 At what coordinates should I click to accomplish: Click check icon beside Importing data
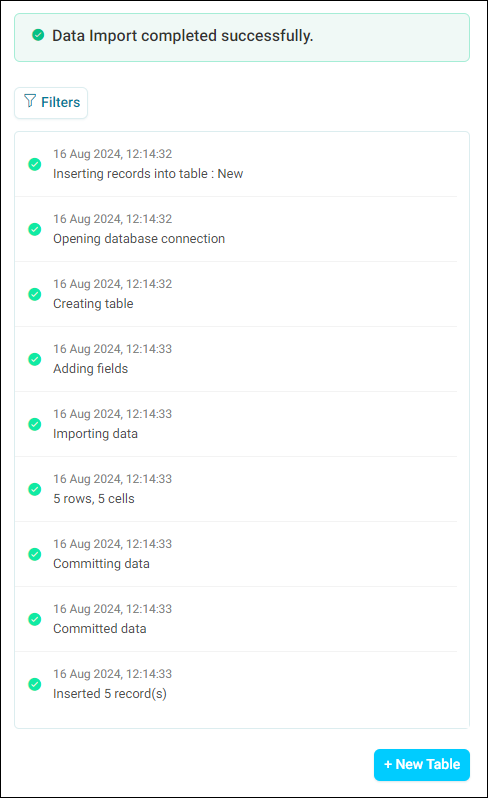tap(35, 424)
